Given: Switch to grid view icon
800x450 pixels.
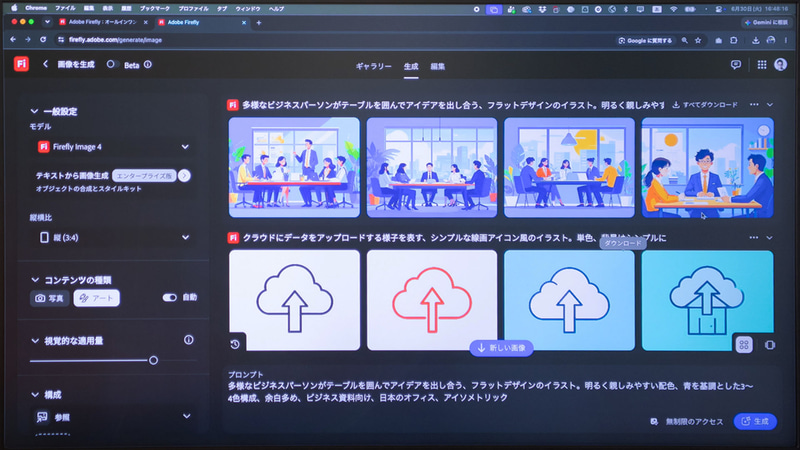Looking at the screenshot, I should coord(744,345).
